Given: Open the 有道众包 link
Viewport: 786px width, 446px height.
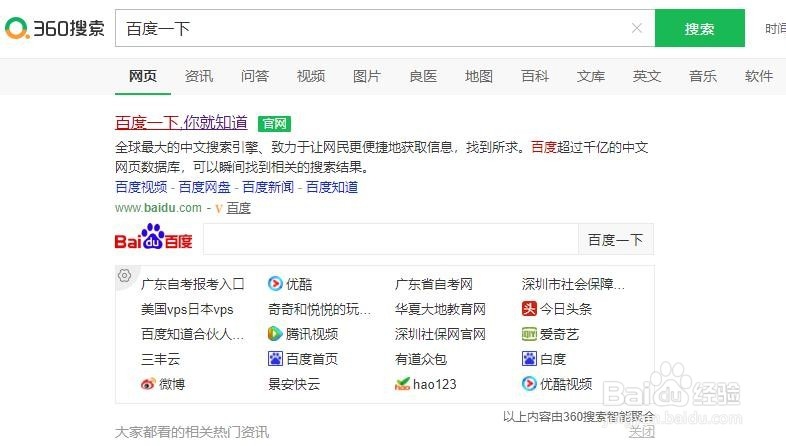Looking at the screenshot, I should coord(421,359).
